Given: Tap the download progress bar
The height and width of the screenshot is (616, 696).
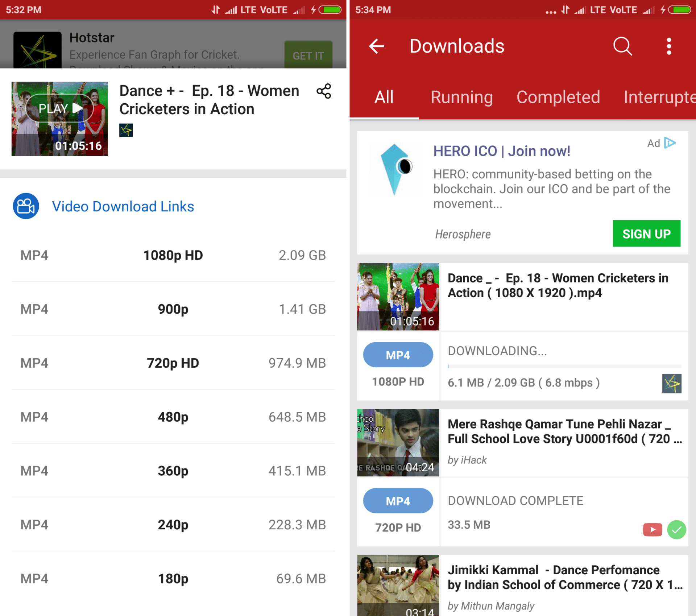Looking at the screenshot, I should [x=564, y=367].
